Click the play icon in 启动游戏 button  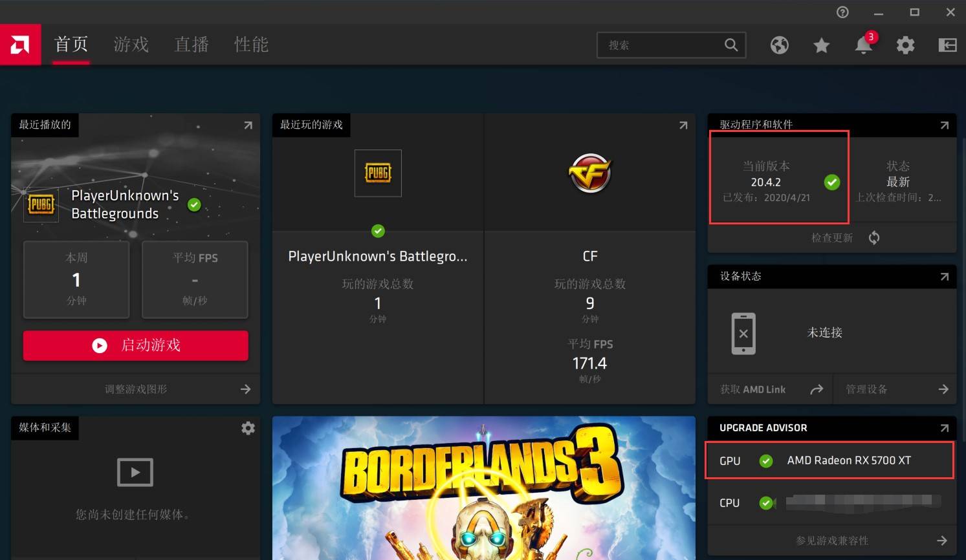click(100, 346)
